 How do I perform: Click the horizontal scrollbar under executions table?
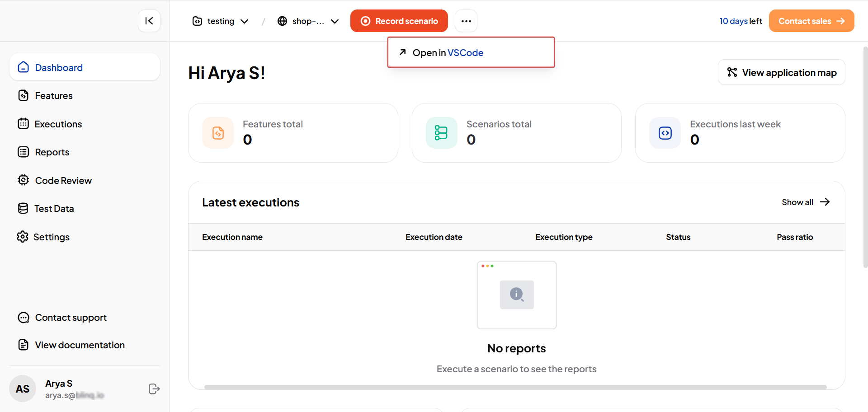(515, 387)
